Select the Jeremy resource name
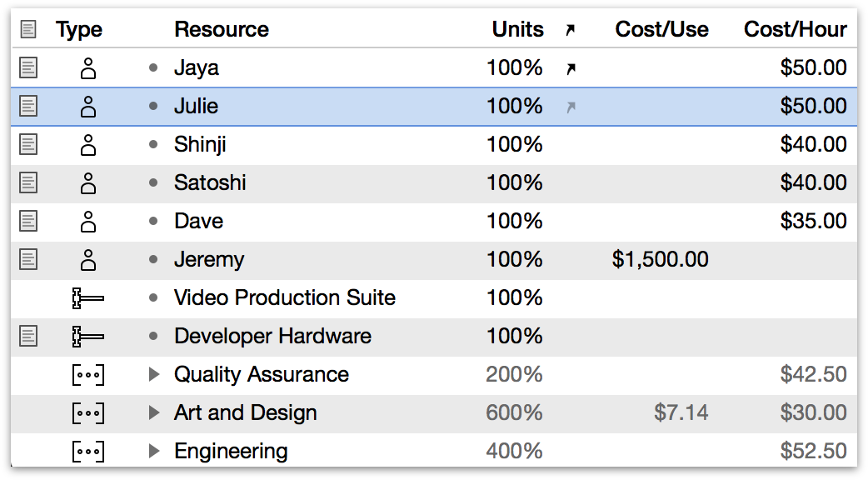The width and height of the screenshot is (868, 480). click(209, 260)
